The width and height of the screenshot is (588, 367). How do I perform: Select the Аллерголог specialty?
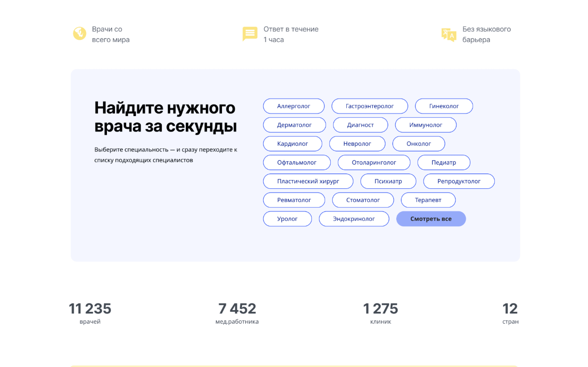click(294, 106)
